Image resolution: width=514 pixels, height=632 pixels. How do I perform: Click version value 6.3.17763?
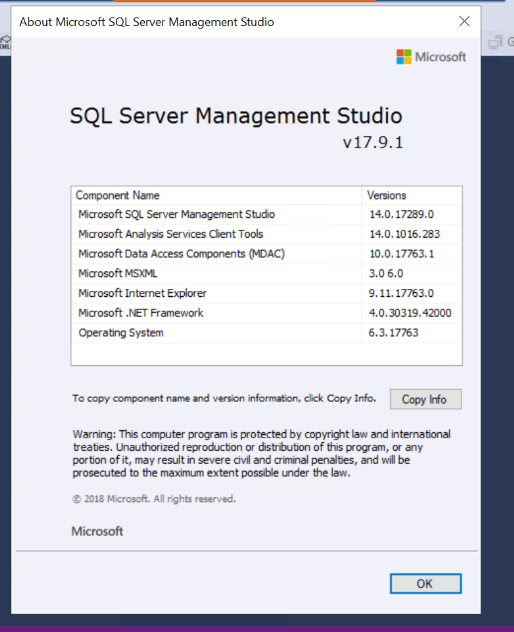[393, 333]
